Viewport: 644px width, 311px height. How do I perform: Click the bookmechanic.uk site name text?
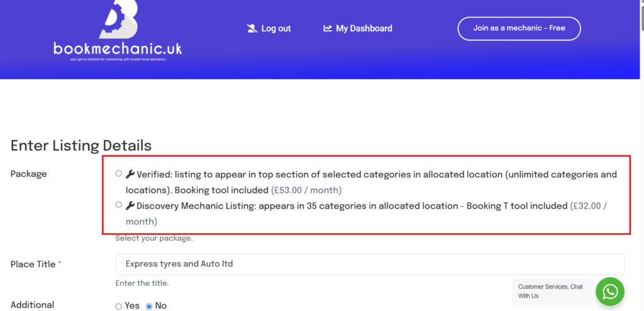(118, 48)
